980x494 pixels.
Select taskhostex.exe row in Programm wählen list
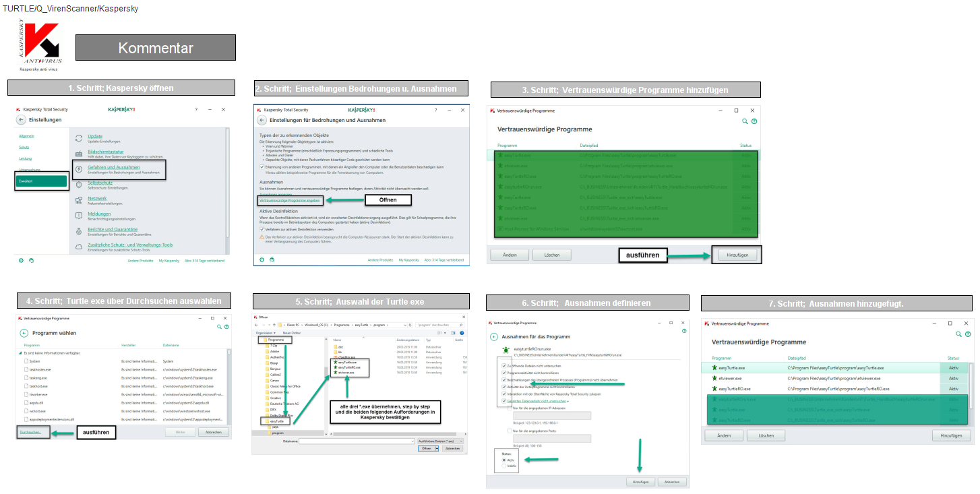[121, 369]
